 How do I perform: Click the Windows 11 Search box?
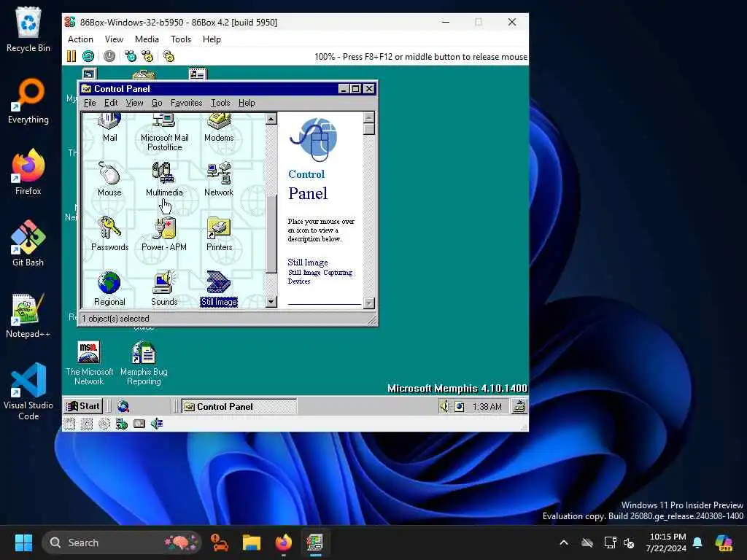122,542
